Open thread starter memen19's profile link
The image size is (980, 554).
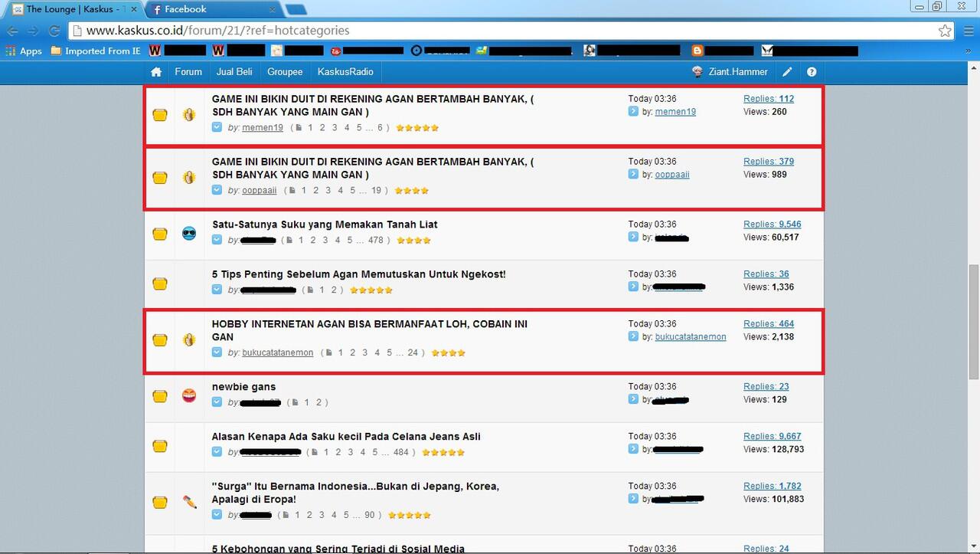(x=263, y=128)
